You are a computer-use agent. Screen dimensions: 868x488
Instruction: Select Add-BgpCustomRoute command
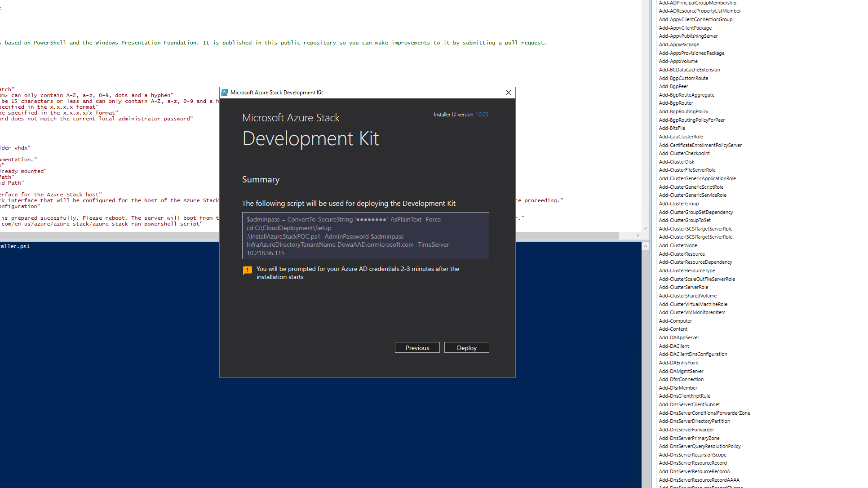pos(683,78)
